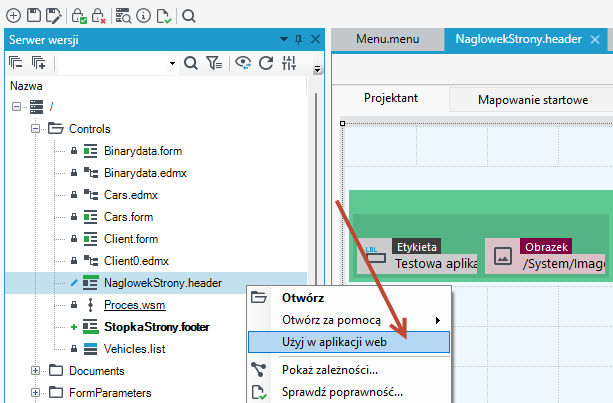The height and width of the screenshot is (403, 613).
Task: Toggle the pin icon of Serwer wersji panel
Action: pyautogui.click(x=298, y=39)
